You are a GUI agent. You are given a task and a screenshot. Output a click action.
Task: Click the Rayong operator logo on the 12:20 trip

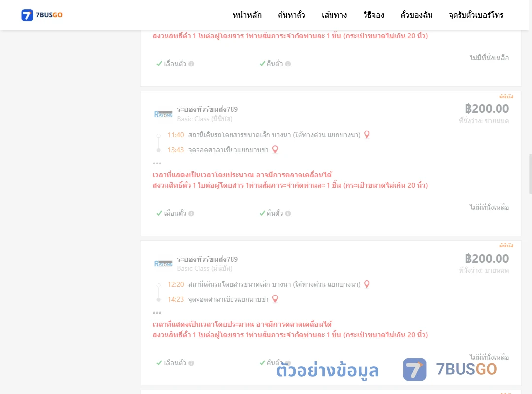pyautogui.click(x=163, y=263)
